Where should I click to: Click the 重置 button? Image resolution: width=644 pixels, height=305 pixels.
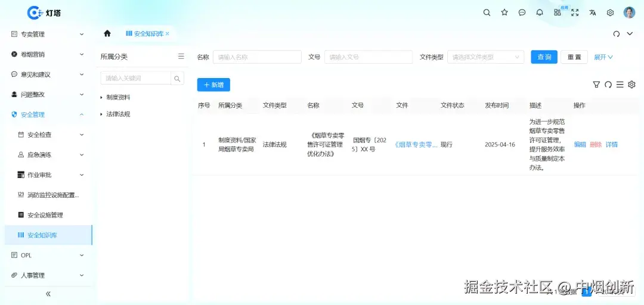click(574, 57)
